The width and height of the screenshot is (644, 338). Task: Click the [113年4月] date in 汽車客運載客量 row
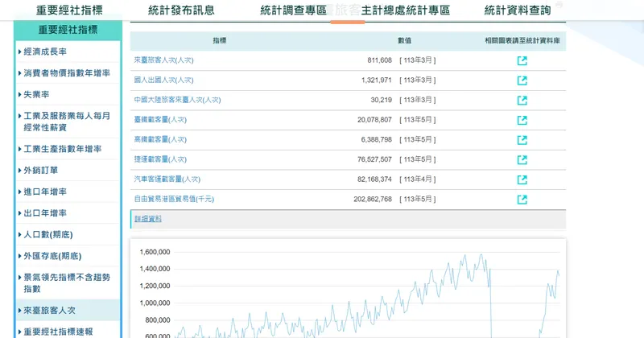tap(418, 179)
